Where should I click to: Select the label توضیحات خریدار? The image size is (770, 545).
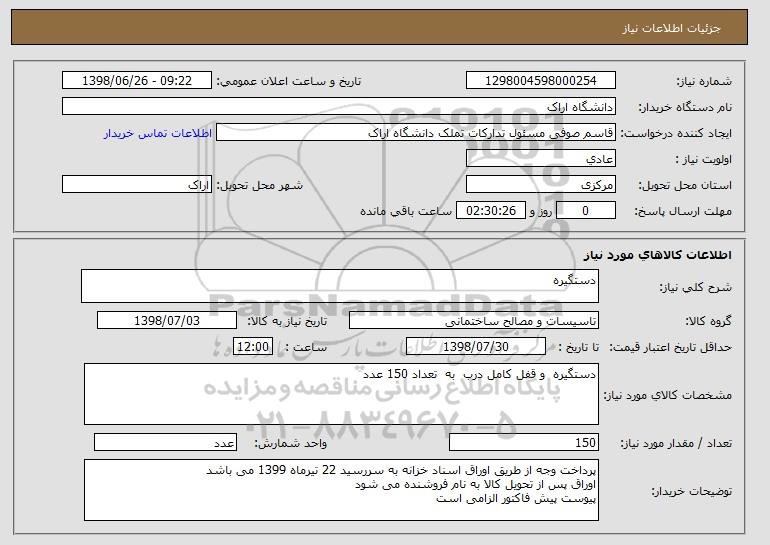pos(691,491)
